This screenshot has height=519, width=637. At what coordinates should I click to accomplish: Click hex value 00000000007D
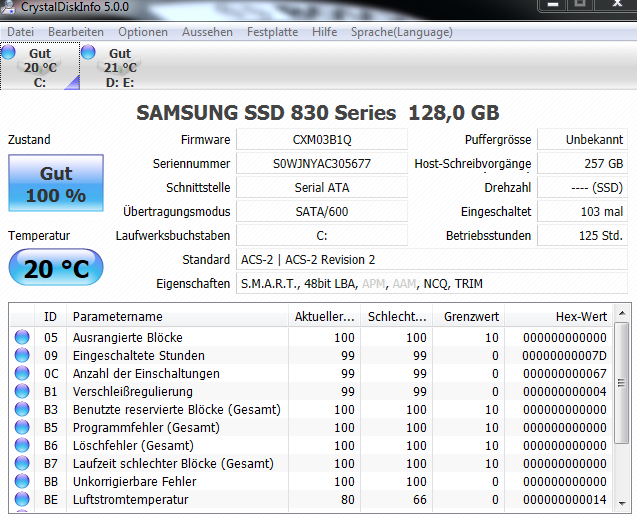click(564, 355)
